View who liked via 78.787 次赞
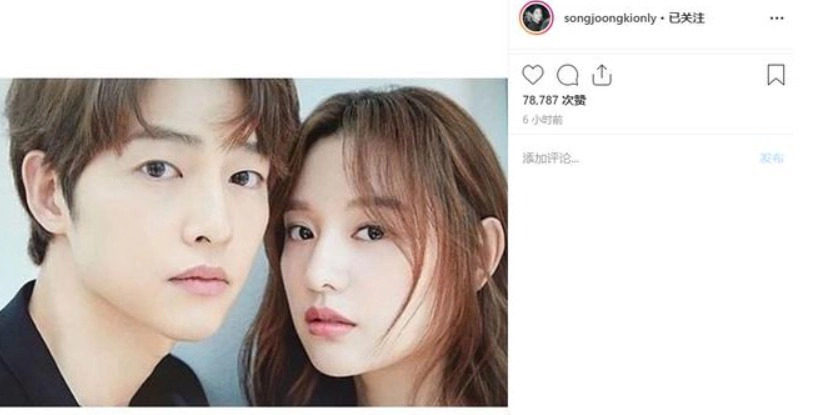 click(x=554, y=100)
